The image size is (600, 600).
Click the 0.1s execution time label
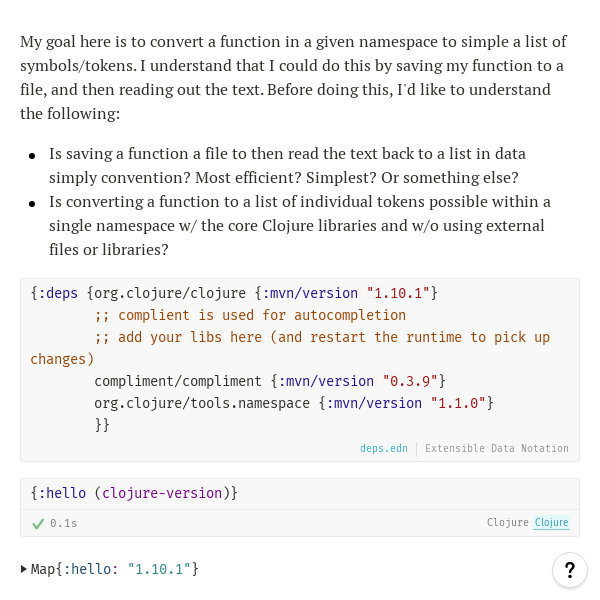[63, 523]
